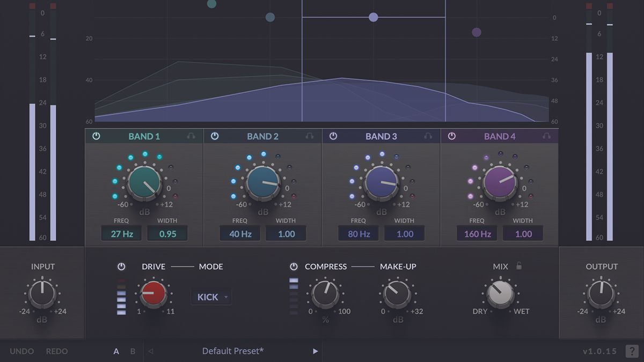Disable the DRIVE section power switch
This screenshot has width=644, height=362.
coord(122,267)
